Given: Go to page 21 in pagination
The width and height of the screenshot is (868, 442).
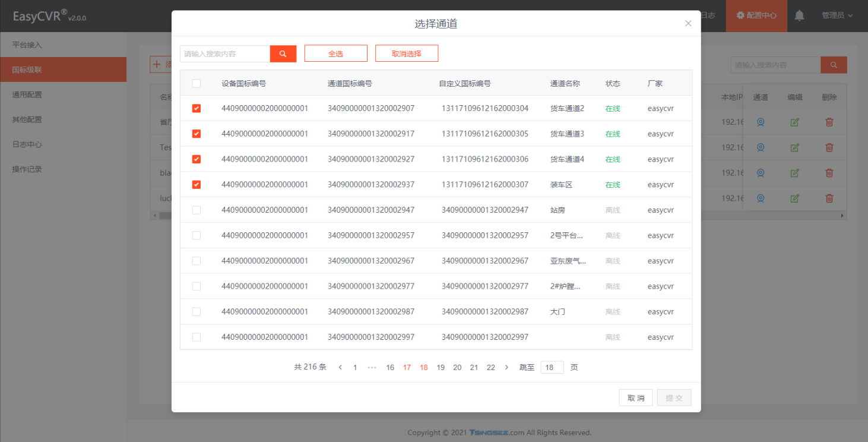Looking at the screenshot, I should click(x=474, y=367).
